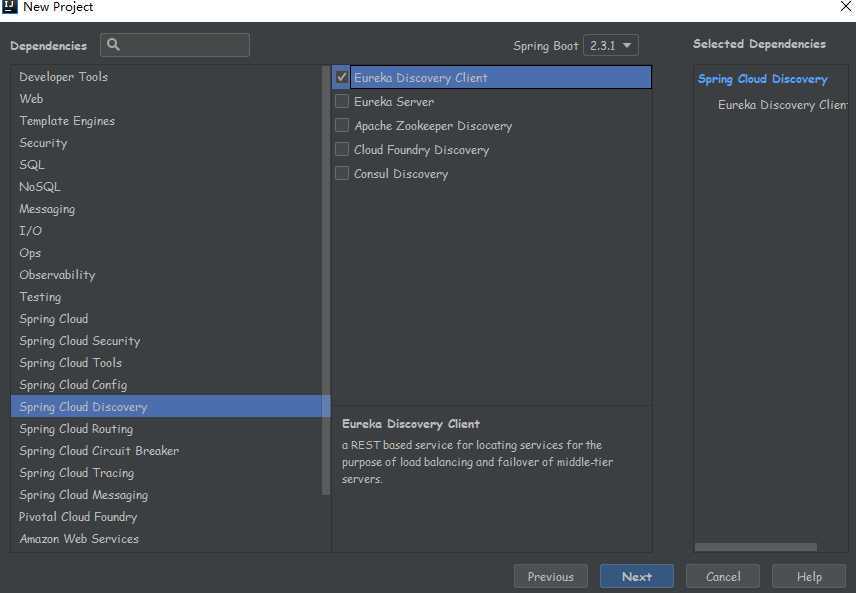This screenshot has width=856, height=593.
Task: Click the Next button
Action: click(x=637, y=577)
